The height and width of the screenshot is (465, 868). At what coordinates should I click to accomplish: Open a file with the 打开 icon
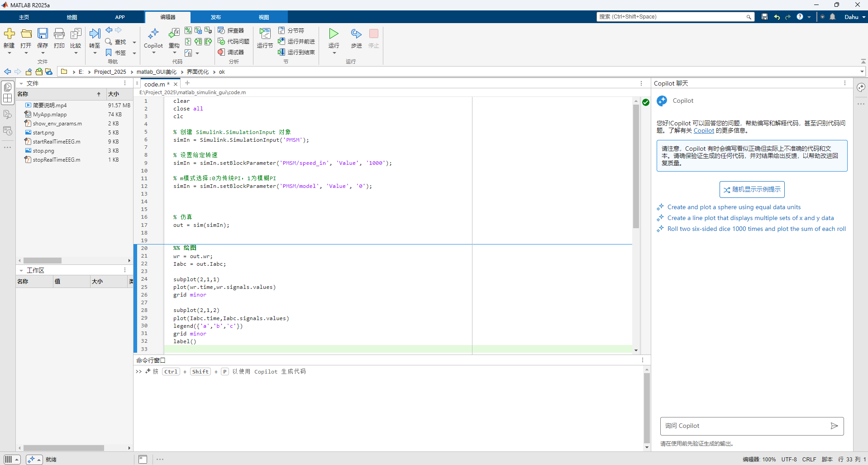pos(26,34)
